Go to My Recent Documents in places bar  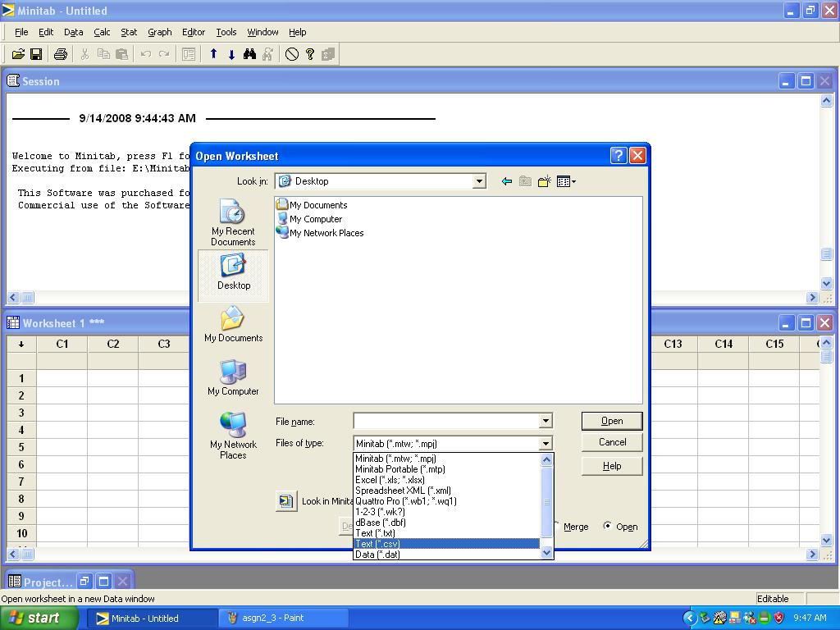(233, 223)
